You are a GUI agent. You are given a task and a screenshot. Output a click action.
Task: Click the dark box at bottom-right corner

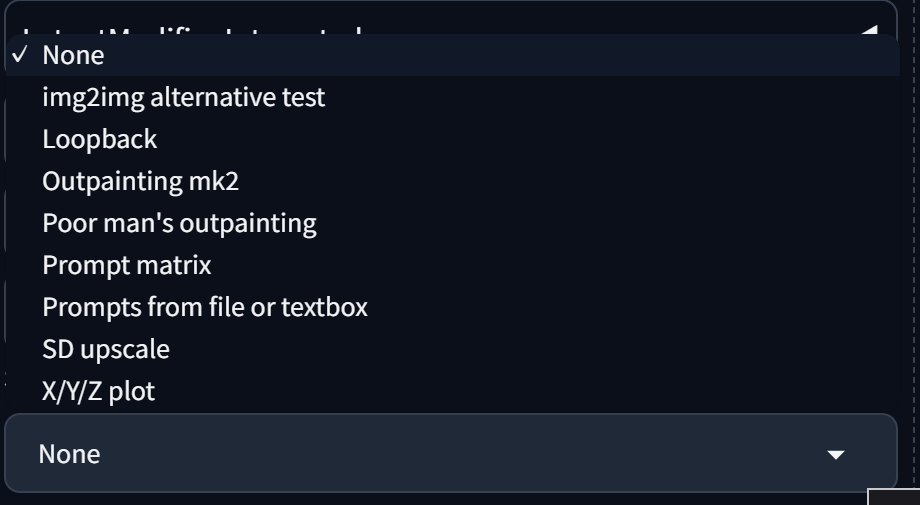click(x=892, y=497)
